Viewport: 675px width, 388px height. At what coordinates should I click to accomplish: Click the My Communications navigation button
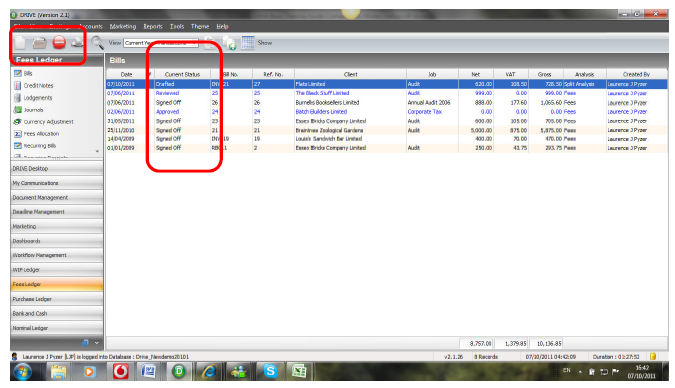57,183
